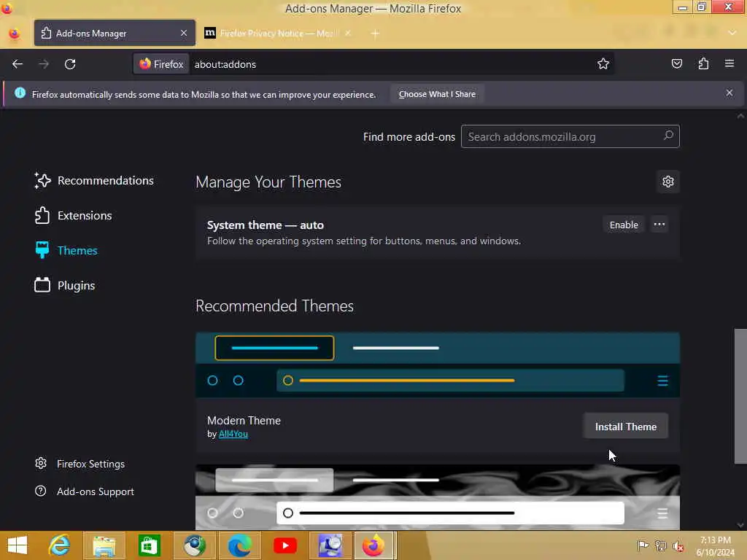Go back using the back arrow

(18, 64)
